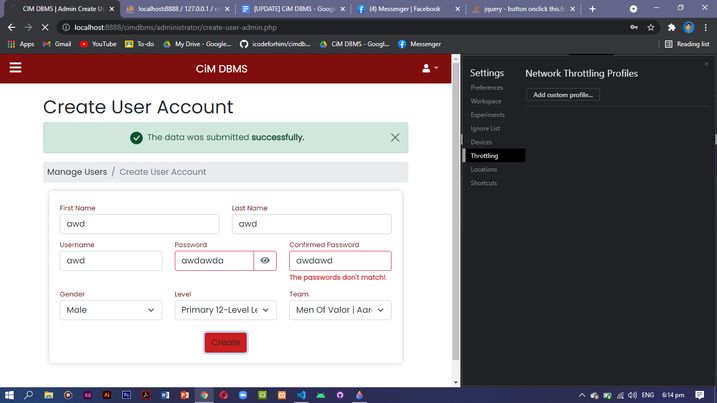Open the Team dropdown
The height and width of the screenshot is (403, 717).
point(340,310)
